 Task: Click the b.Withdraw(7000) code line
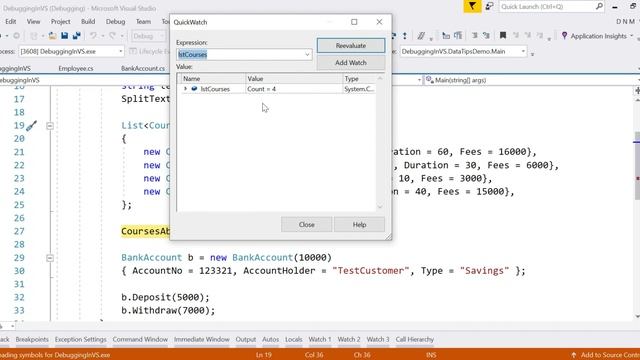tap(168, 310)
